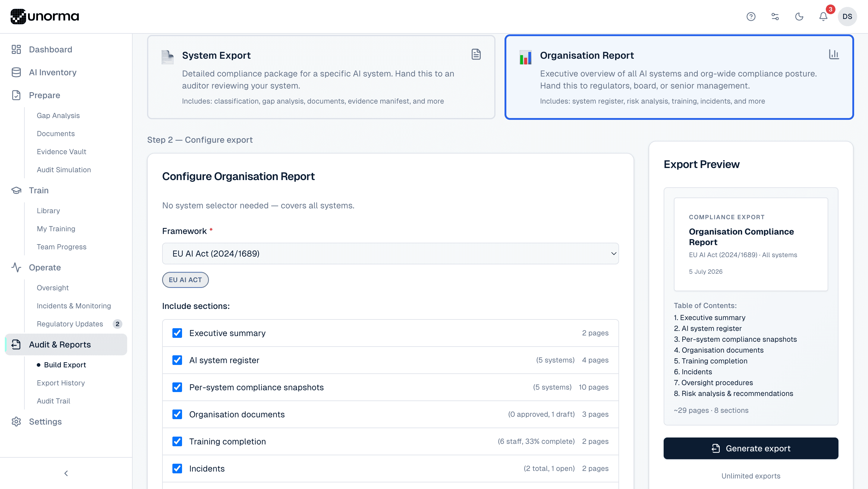The height and width of the screenshot is (489, 868).
Task: Toggle dark mode moon icon
Action: (799, 17)
